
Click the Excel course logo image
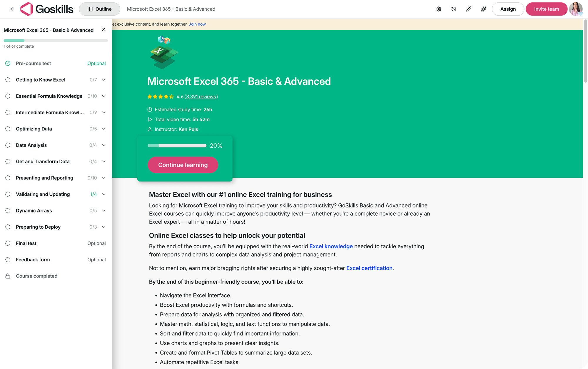[x=164, y=52]
